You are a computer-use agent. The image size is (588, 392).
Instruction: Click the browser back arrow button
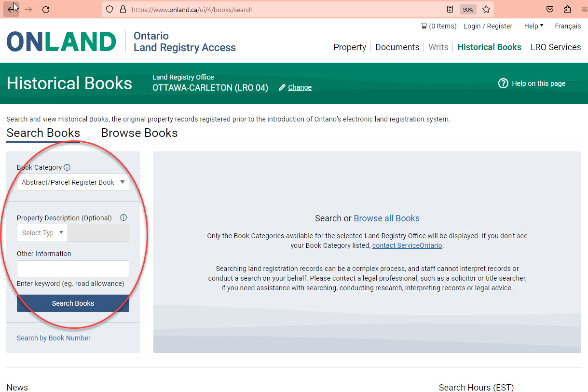(11, 9)
